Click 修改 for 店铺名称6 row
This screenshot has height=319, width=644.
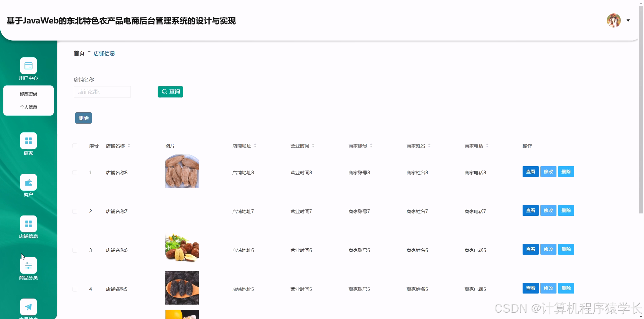click(x=548, y=249)
